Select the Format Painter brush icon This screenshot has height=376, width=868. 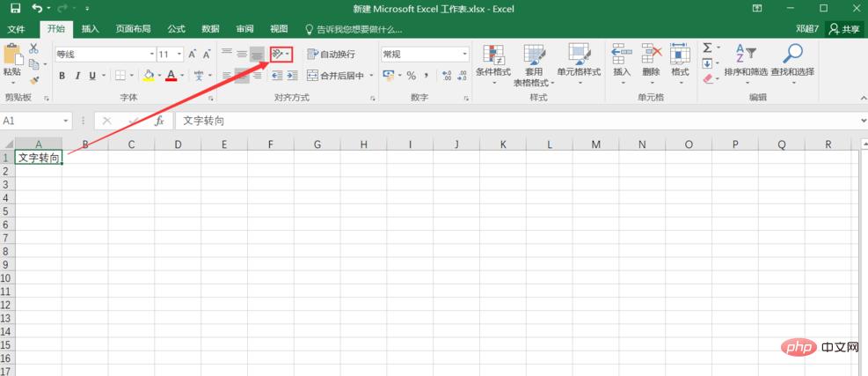33,80
